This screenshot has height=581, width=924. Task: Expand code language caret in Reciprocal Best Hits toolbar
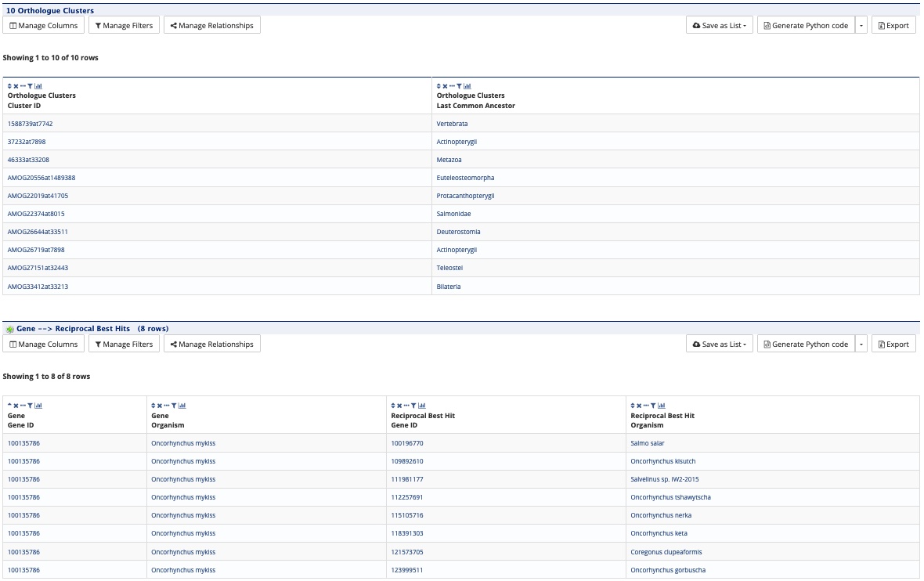[x=861, y=344]
